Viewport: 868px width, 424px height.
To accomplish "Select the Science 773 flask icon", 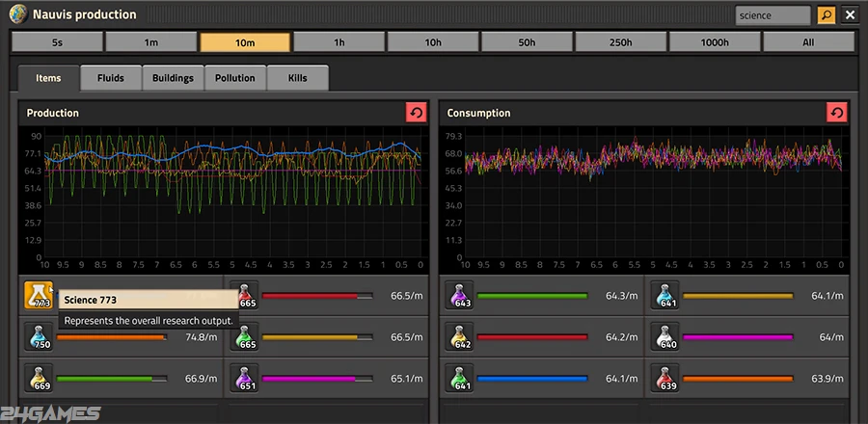I will click(x=39, y=295).
